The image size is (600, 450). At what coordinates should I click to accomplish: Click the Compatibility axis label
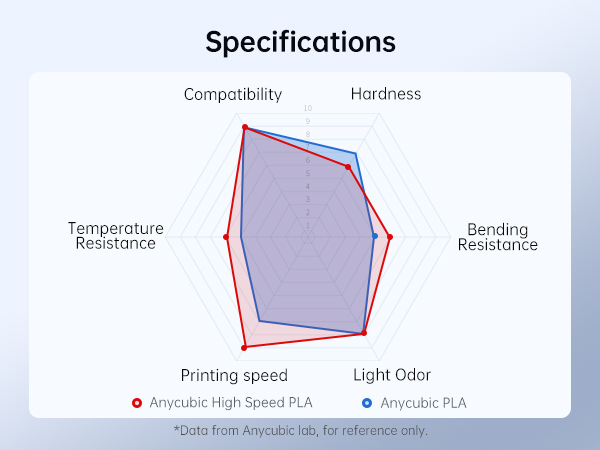(x=233, y=94)
